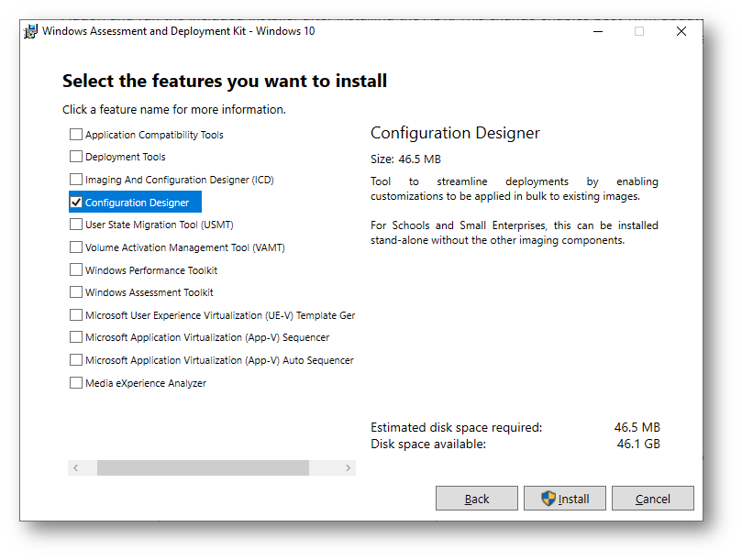The width and height of the screenshot is (742, 560).
Task: Select the Deployment Tools feature name
Action: [x=126, y=157]
